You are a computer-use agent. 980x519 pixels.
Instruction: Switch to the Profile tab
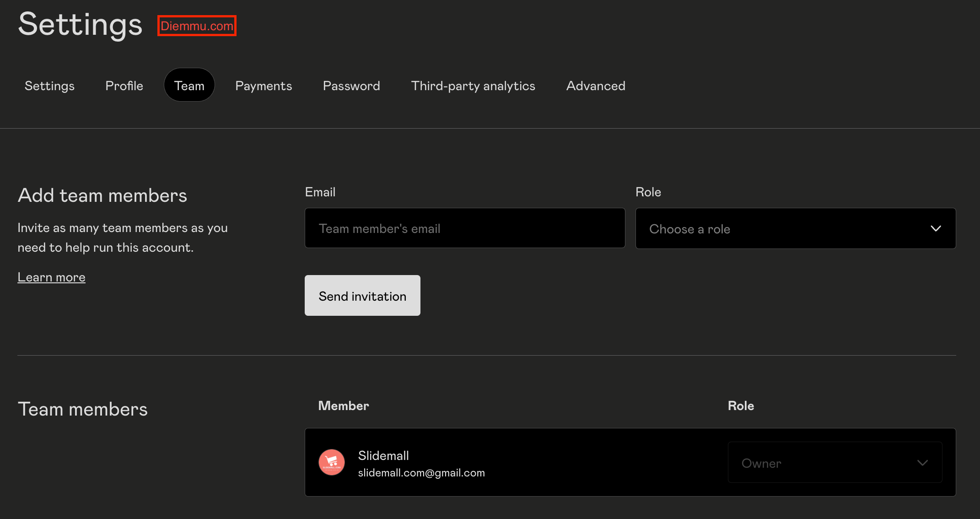(124, 86)
